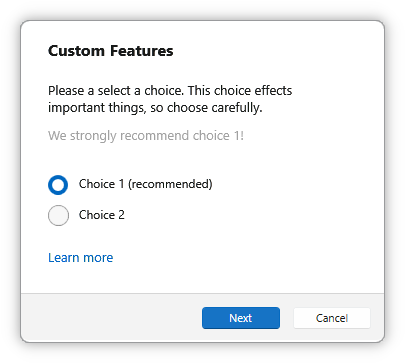Click the word 'more' in Learn more

click(x=98, y=258)
